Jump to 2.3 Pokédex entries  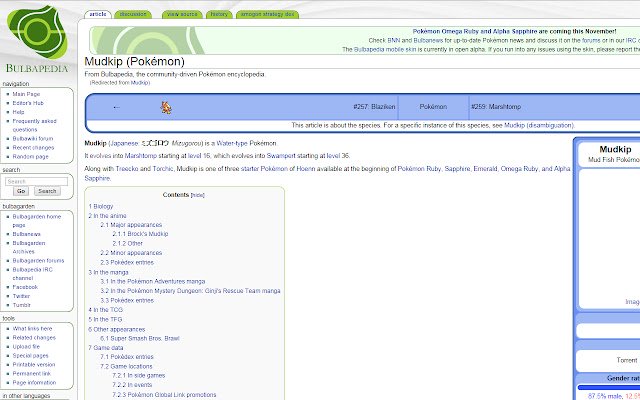pos(127,263)
